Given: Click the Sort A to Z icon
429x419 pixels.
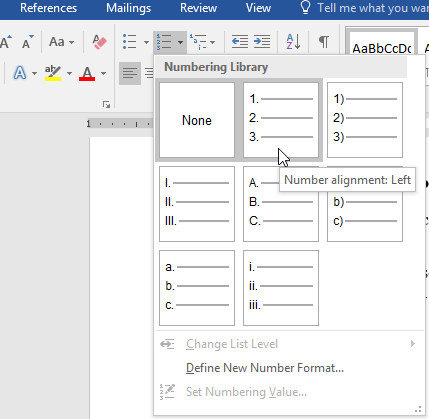Looking at the screenshot, I should tap(293, 42).
